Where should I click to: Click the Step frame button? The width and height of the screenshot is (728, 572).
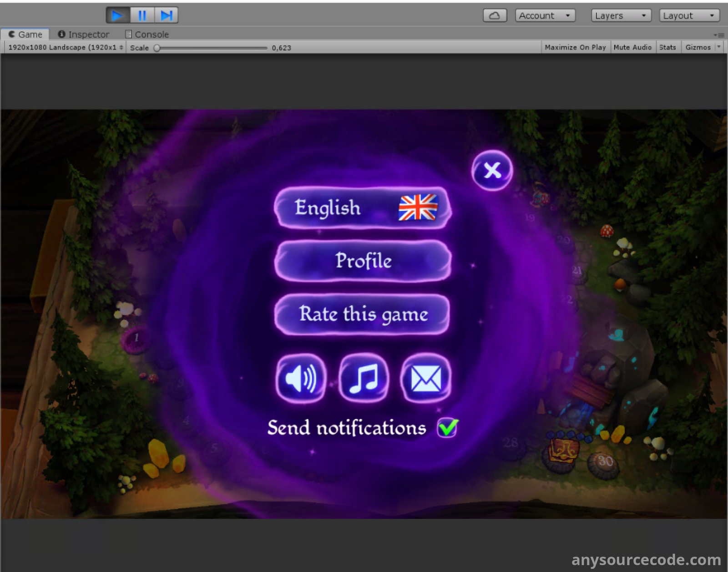coord(167,15)
